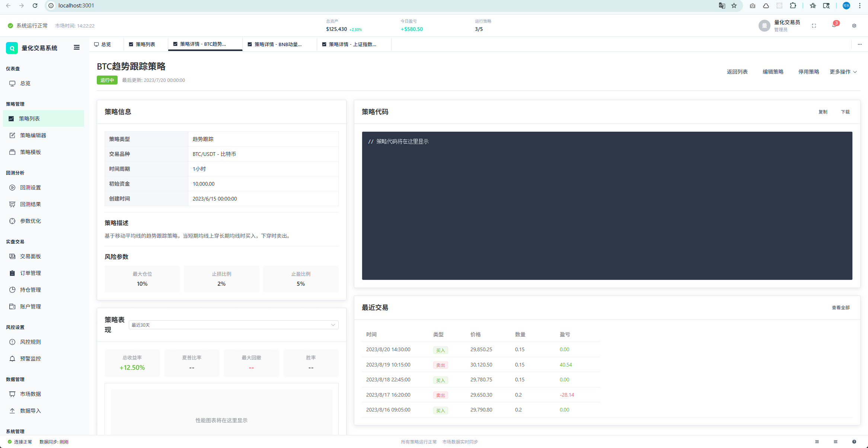Open 总览 in the sidebar
The width and height of the screenshot is (868, 448).
point(44,83)
